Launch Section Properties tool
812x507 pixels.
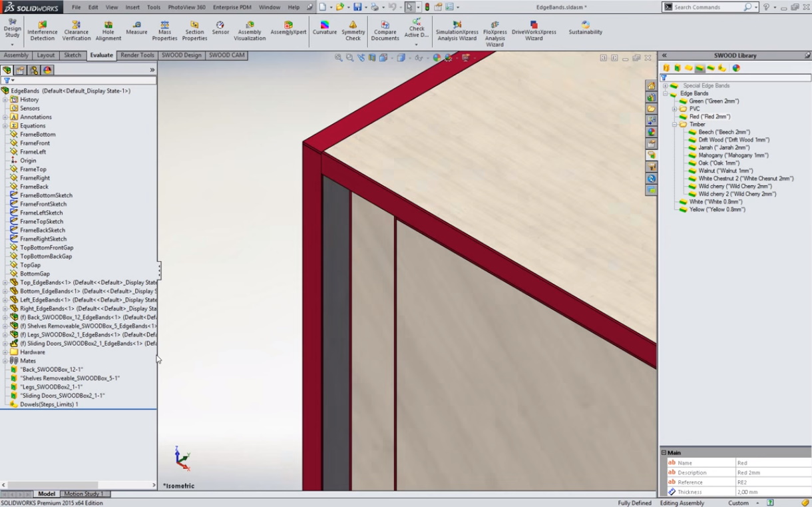click(x=194, y=31)
